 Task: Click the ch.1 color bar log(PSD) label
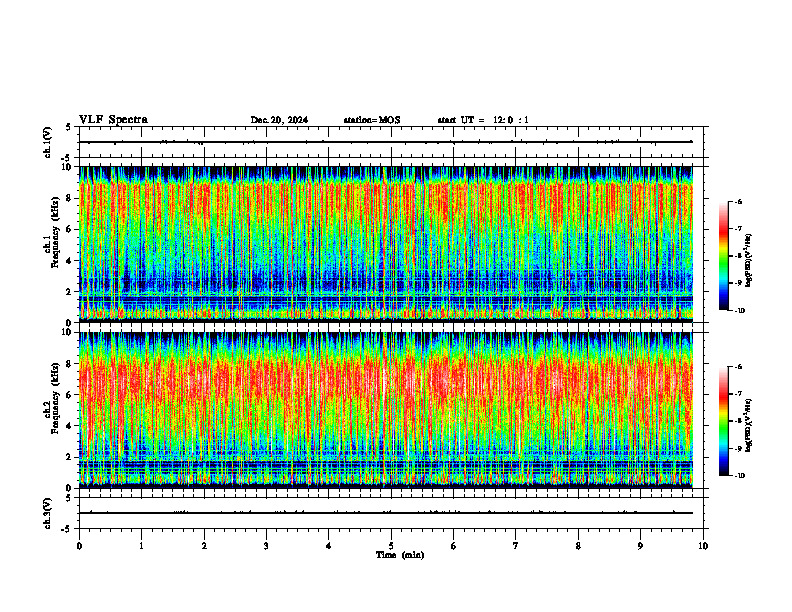[x=748, y=261]
